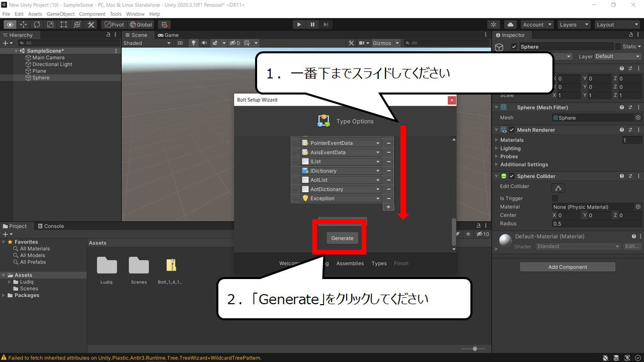Open Gizmos dropdown
Viewport: 644px width, 362px height.
tap(386, 43)
